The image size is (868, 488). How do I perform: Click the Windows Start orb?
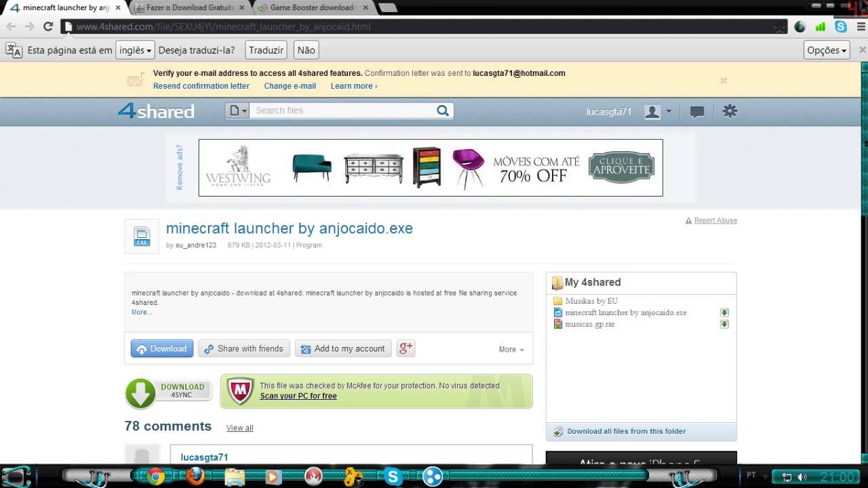tap(16, 476)
